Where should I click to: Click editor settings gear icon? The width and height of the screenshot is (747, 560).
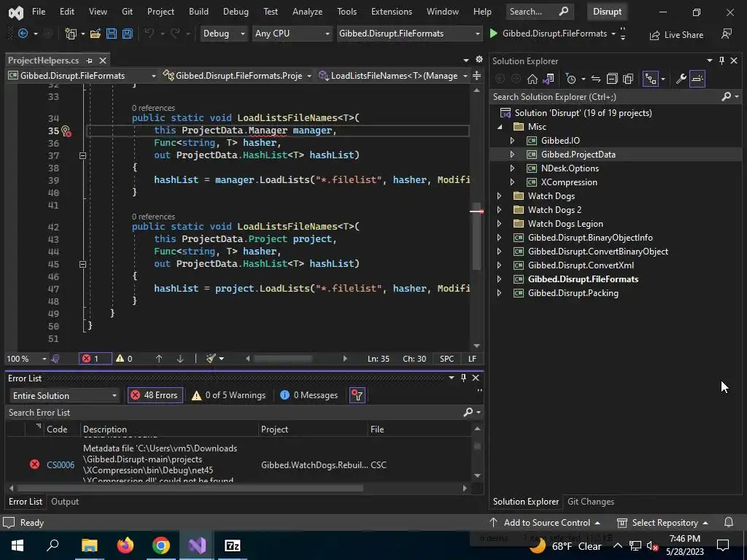tap(479, 60)
